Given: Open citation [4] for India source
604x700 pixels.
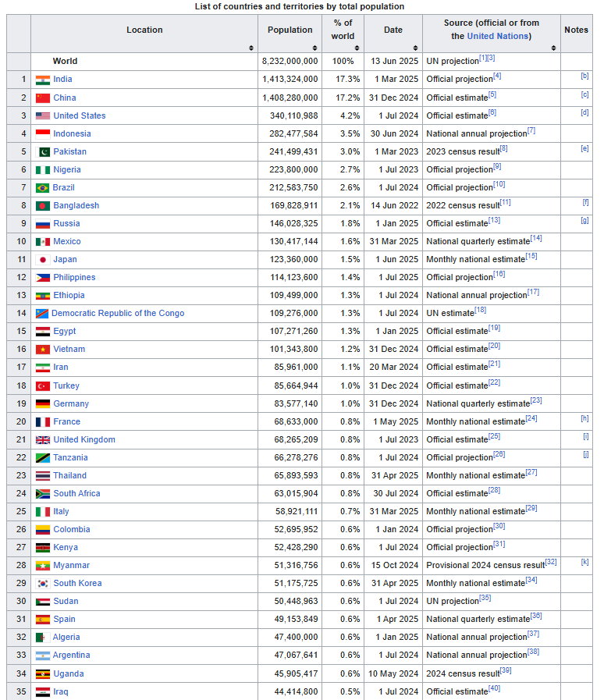Looking at the screenshot, I should pos(497,76).
